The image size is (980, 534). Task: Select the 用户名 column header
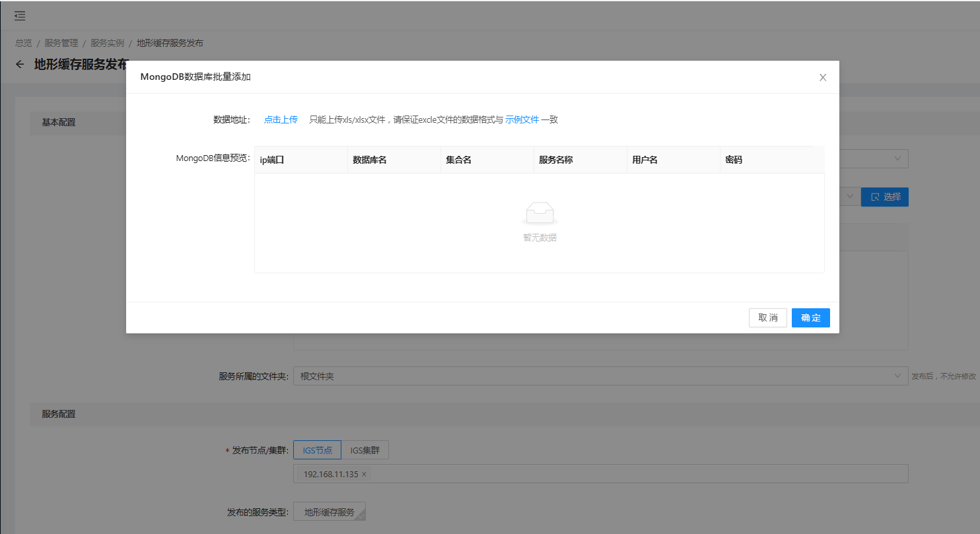tap(674, 160)
